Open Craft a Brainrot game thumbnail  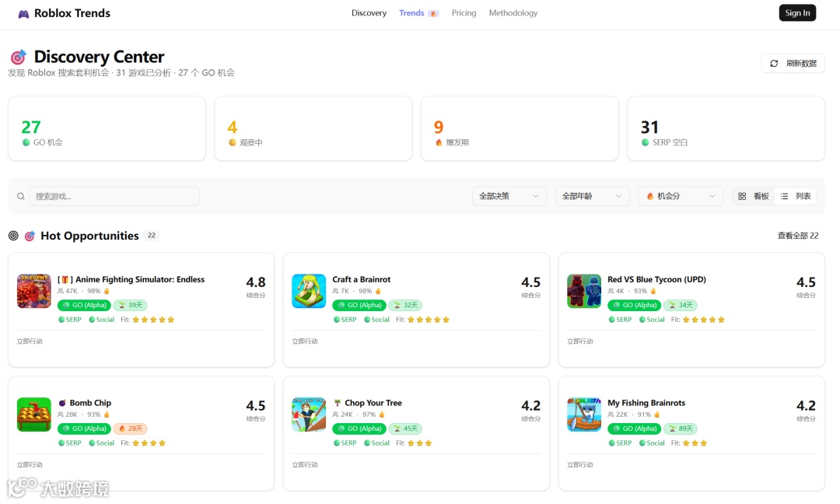click(x=309, y=291)
